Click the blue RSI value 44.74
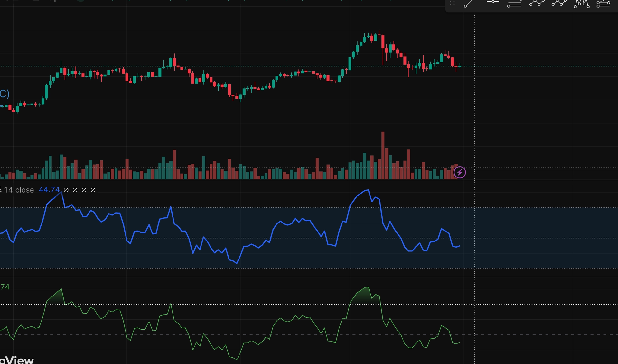 tap(49, 190)
